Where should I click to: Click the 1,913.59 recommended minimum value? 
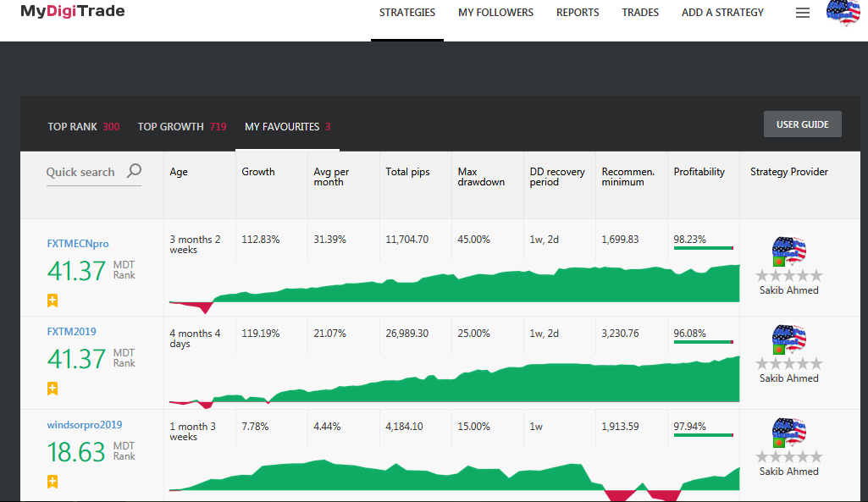[620, 426]
